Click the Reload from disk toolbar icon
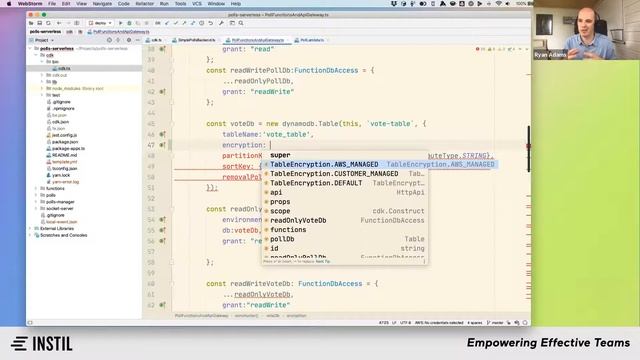Viewport: 640px width, 360px height. click(x=48, y=23)
